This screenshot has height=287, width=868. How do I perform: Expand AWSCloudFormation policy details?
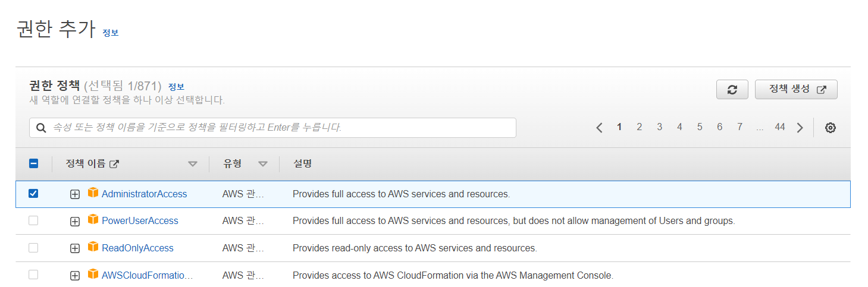pyautogui.click(x=75, y=276)
